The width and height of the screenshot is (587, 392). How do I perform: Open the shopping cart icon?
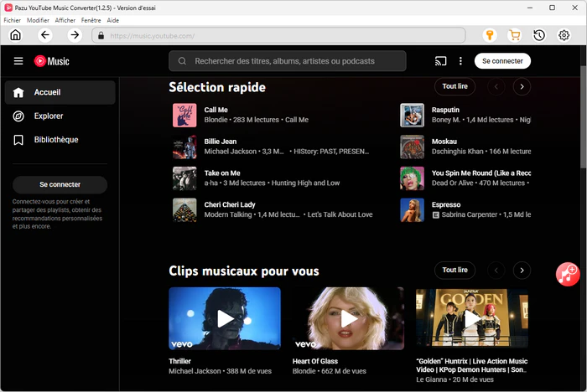pyautogui.click(x=514, y=35)
